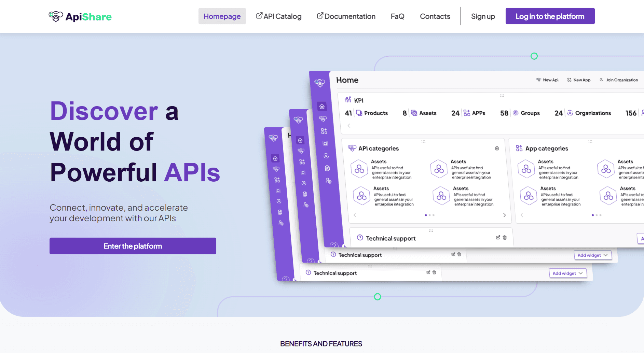Viewport: 644px width, 353px height.
Task: Click next arrow in API categories carousel
Action: pos(504,215)
